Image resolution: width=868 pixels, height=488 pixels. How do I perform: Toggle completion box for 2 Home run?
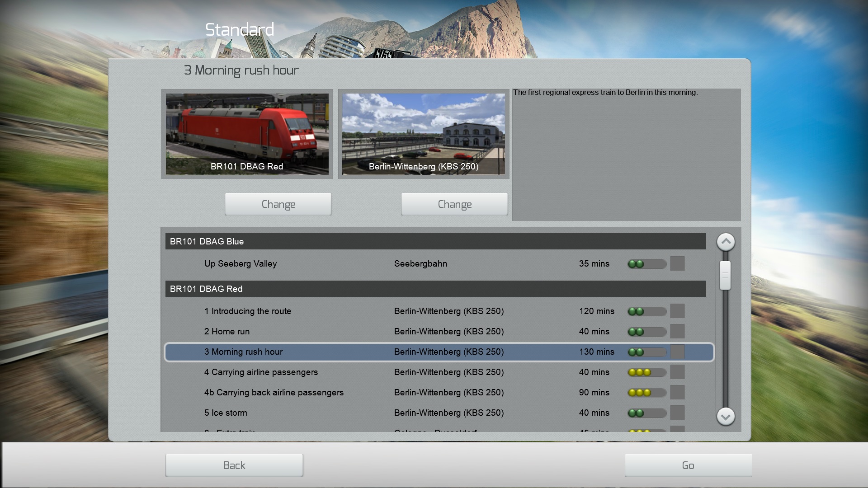[x=677, y=331]
